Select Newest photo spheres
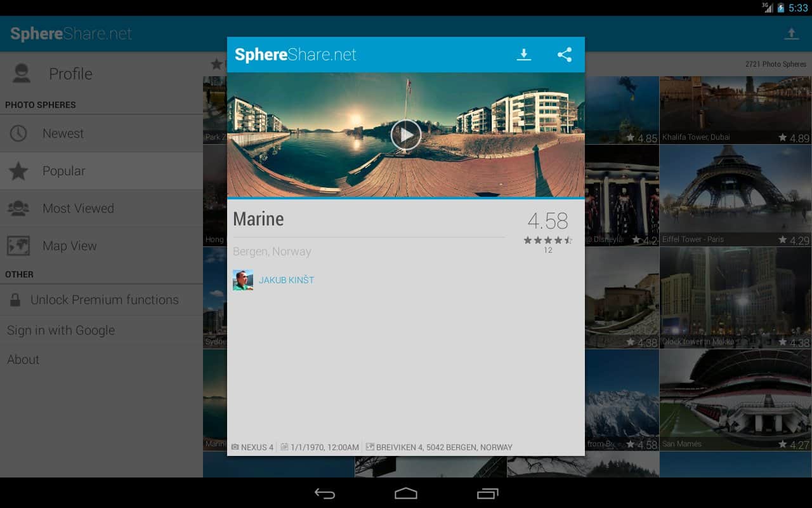This screenshot has width=812, height=508. pyautogui.click(x=63, y=133)
